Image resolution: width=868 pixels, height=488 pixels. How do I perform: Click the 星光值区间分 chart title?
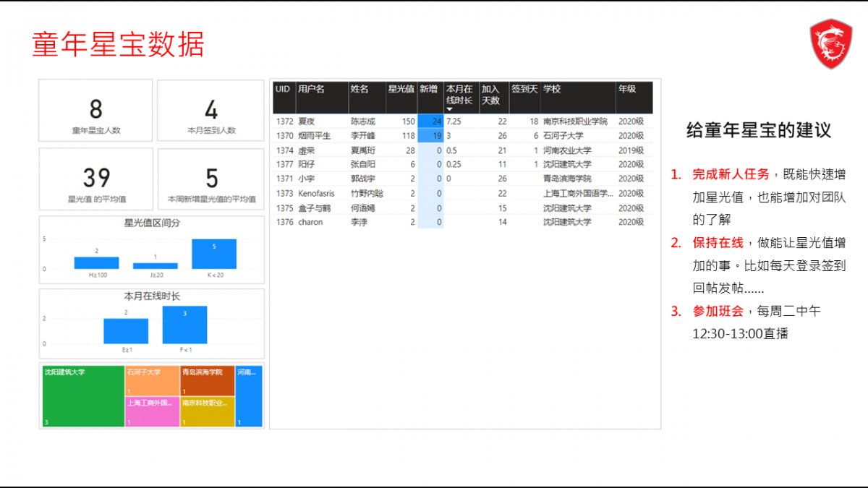[x=152, y=223]
